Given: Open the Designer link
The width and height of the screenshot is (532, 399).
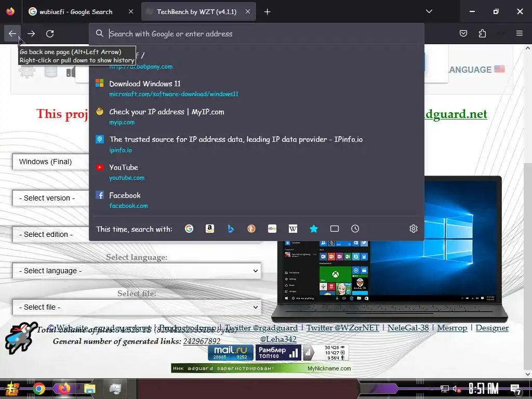Looking at the screenshot, I should 492,328.
